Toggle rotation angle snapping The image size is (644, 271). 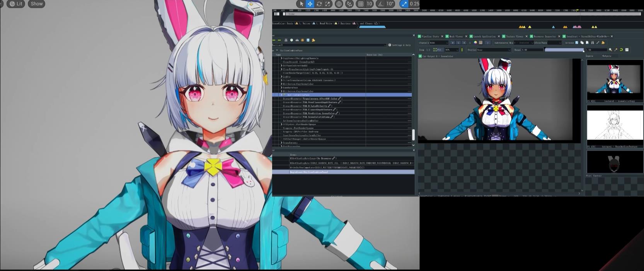pos(381,4)
